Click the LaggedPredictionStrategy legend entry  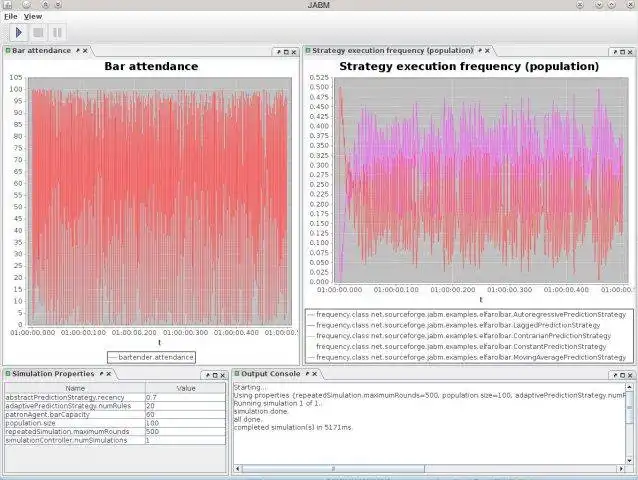pos(454,325)
